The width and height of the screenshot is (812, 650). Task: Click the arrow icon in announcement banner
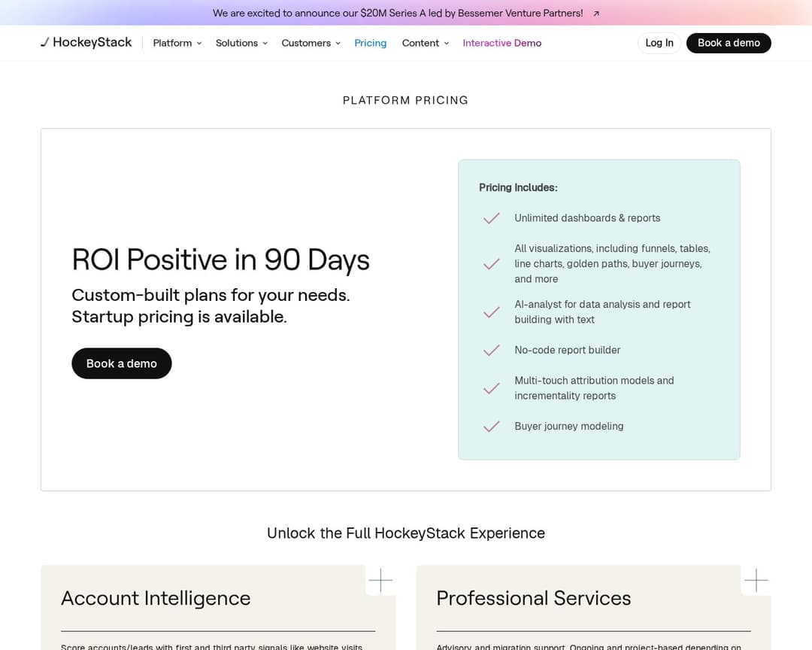tap(596, 14)
